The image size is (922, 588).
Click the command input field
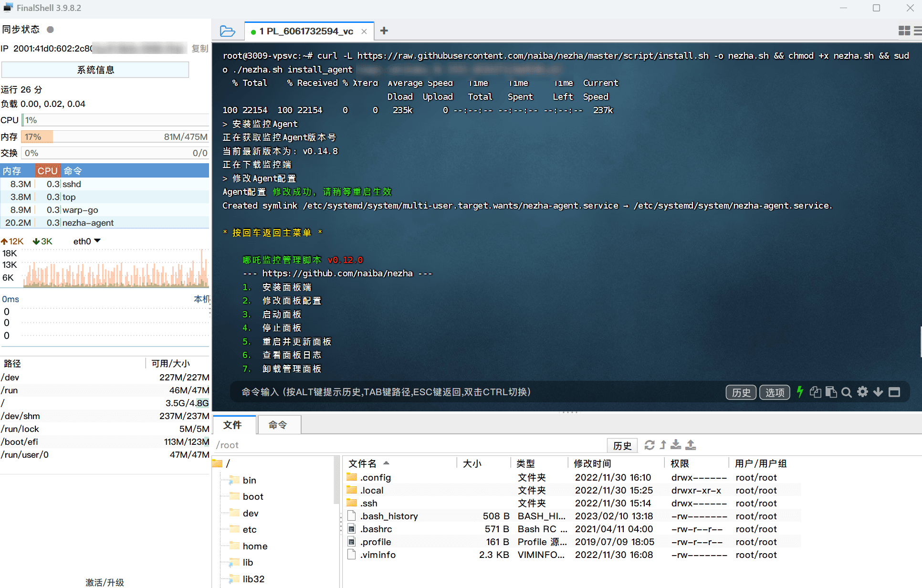tap(477, 392)
